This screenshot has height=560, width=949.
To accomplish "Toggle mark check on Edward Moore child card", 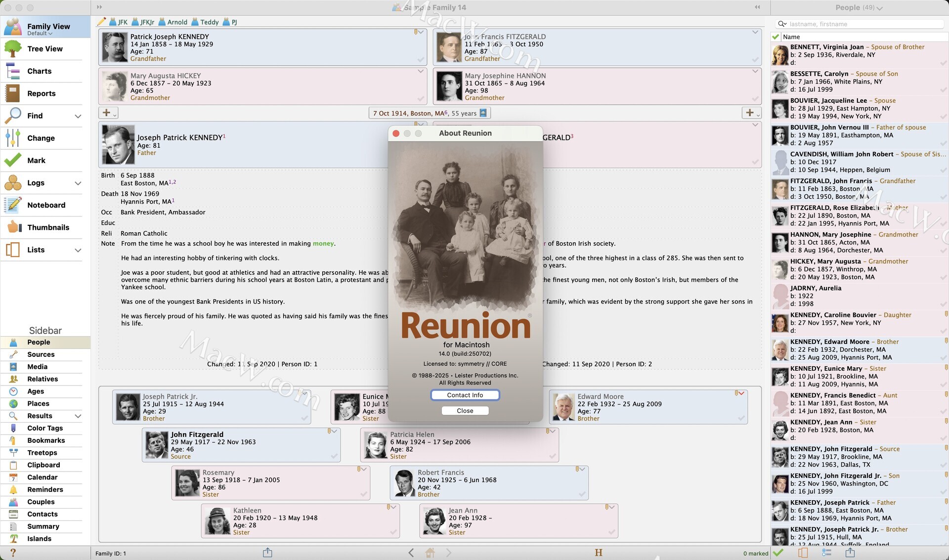I will (741, 418).
